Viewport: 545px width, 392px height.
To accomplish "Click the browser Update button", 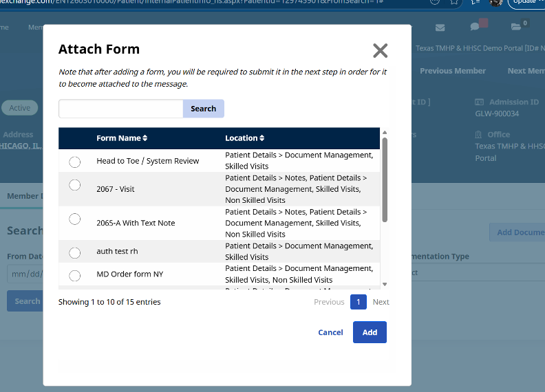I will [526, 3].
